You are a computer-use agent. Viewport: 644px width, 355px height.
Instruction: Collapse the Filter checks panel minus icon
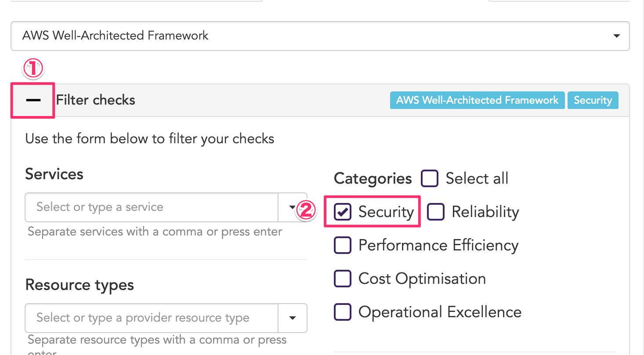pyautogui.click(x=33, y=100)
